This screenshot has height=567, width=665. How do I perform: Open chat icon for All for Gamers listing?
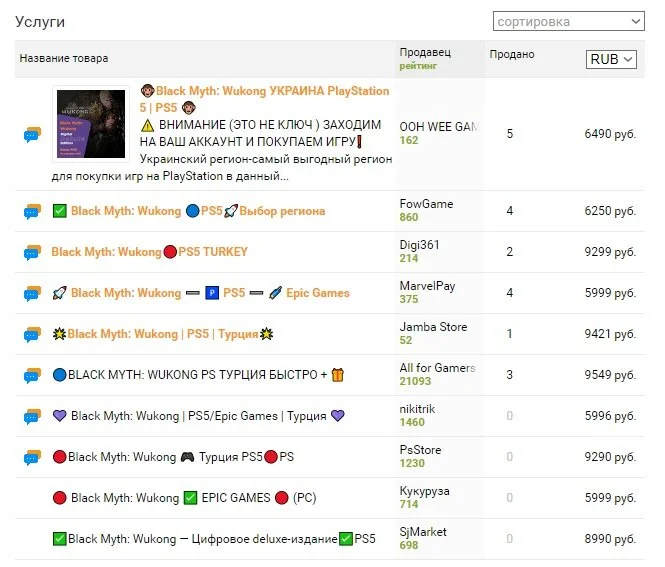pos(32,375)
